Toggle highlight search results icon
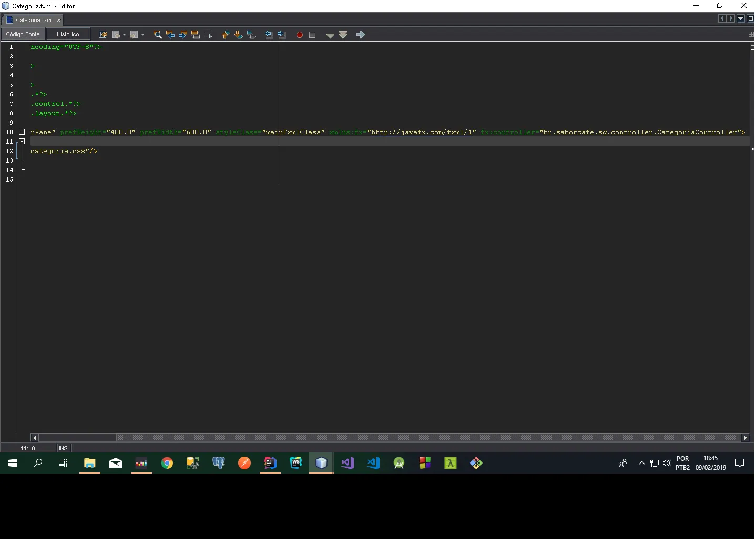Screen dimensions: 756x543 pyautogui.click(x=196, y=35)
